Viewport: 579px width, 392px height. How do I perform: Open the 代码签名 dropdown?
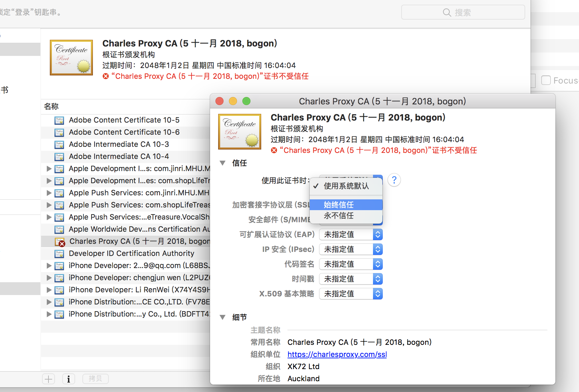pyautogui.click(x=351, y=264)
